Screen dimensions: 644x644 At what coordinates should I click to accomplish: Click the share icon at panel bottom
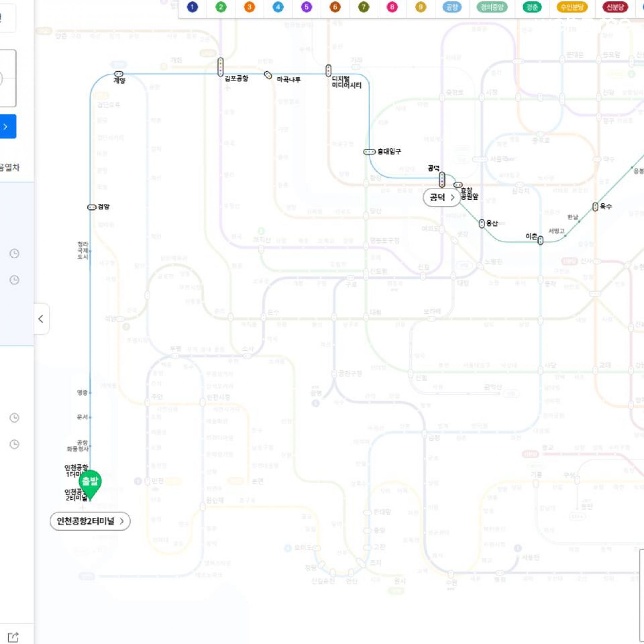tap(13, 637)
